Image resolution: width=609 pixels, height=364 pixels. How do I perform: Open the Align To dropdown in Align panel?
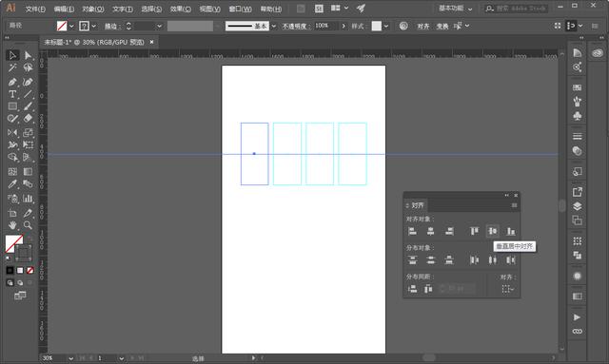pos(507,289)
